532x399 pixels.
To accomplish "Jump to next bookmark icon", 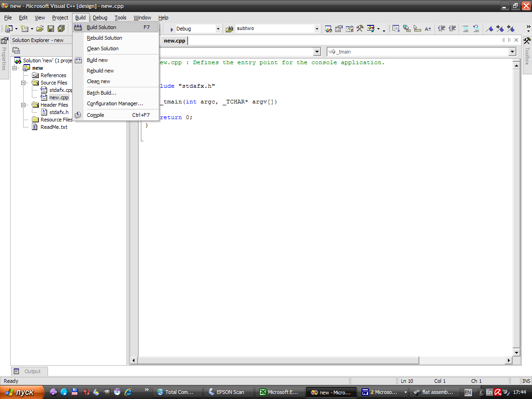I will pos(500,29).
